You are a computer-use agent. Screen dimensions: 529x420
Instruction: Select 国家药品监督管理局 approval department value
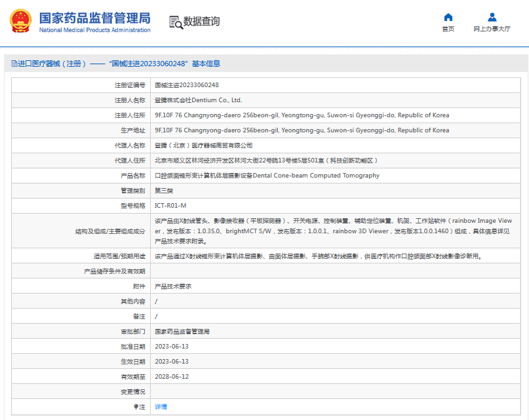click(x=182, y=332)
